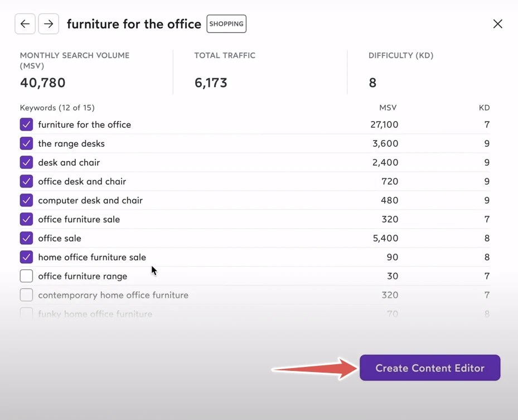Click KD value in 'office sale' row
The height and width of the screenshot is (420, 518).
tap(487, 238)
